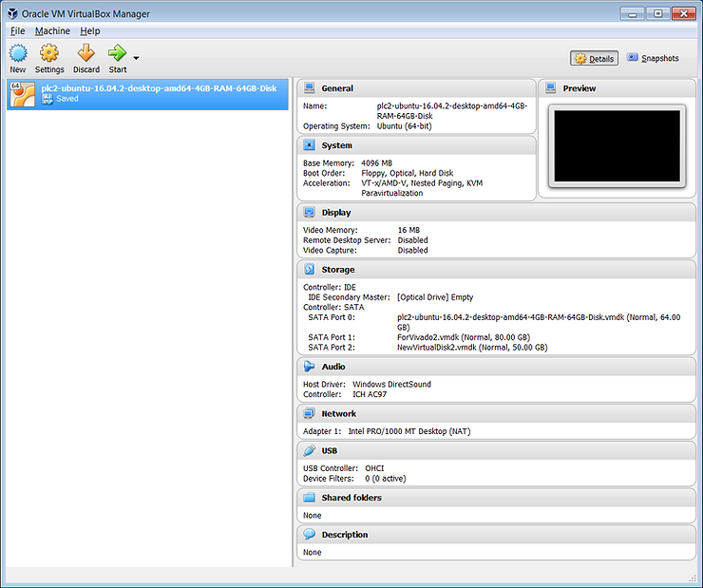
Task: Click the Windows DirectSound host driver value
Action: click(391, 384)
